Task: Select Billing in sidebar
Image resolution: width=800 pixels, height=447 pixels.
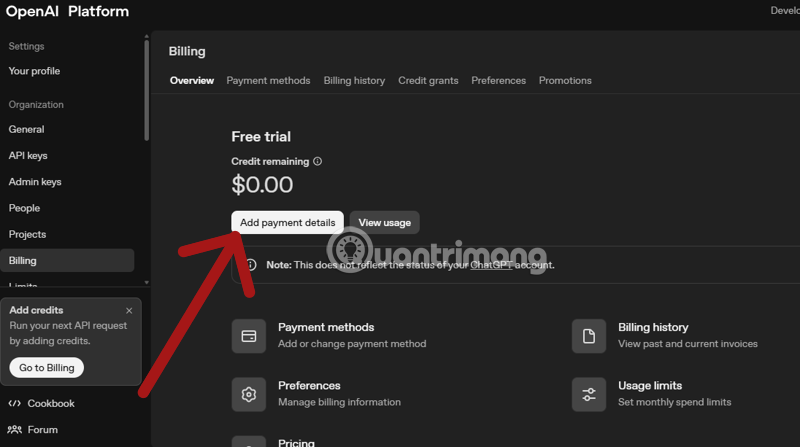Action: (67, 261)
